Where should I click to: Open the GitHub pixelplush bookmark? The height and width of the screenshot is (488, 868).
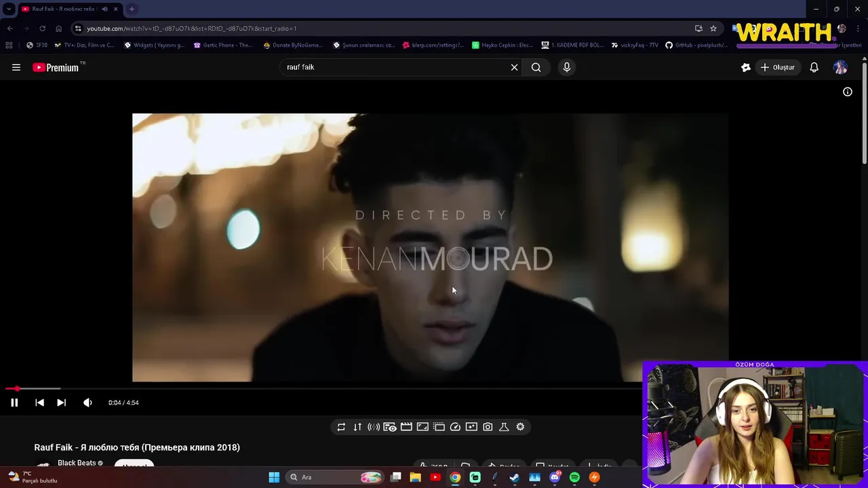[x=696, y=45]
